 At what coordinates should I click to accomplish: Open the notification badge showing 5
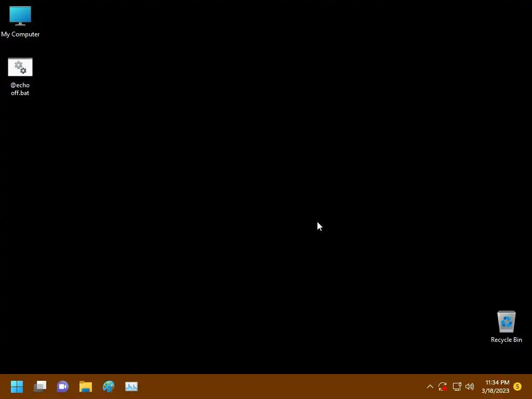tap(517, 387)
